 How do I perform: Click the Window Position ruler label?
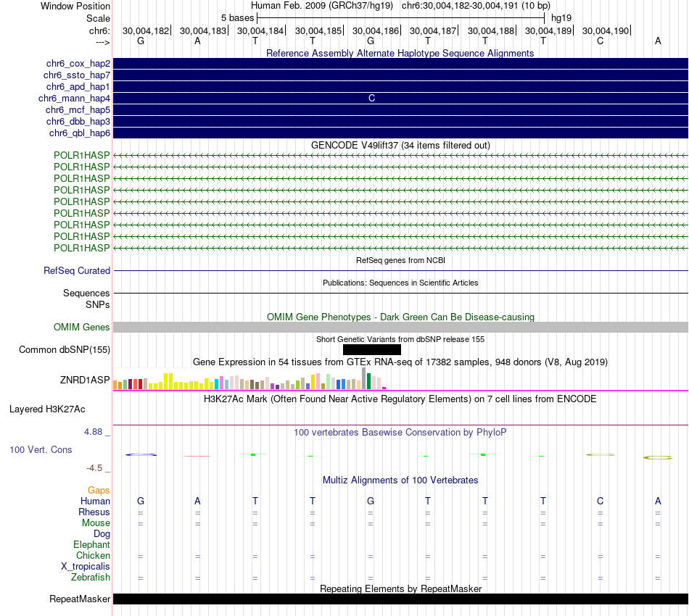tap(75, 6)
